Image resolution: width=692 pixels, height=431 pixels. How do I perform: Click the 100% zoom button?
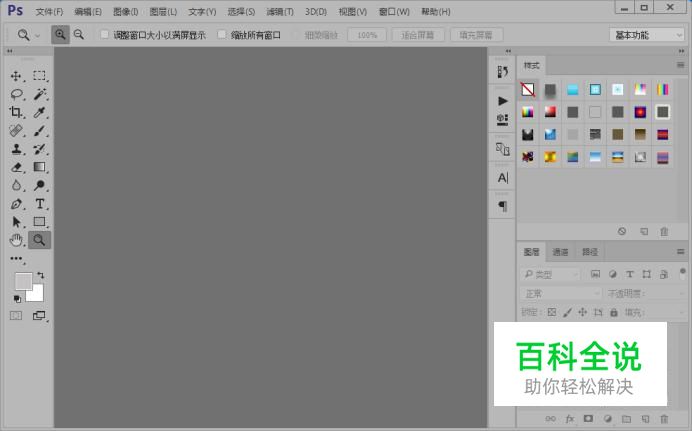pos(367,35)
